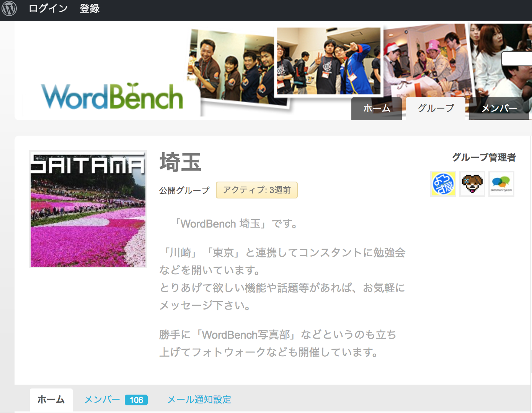Click the SAITAMA group avatar image

pos(88,209)
